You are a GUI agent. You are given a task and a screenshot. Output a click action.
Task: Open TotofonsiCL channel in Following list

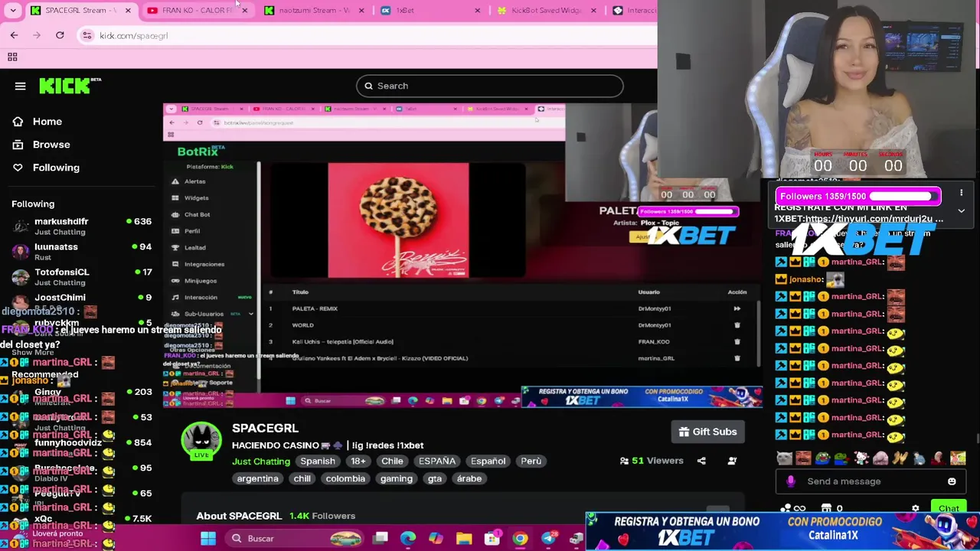(x=80, y=276)
